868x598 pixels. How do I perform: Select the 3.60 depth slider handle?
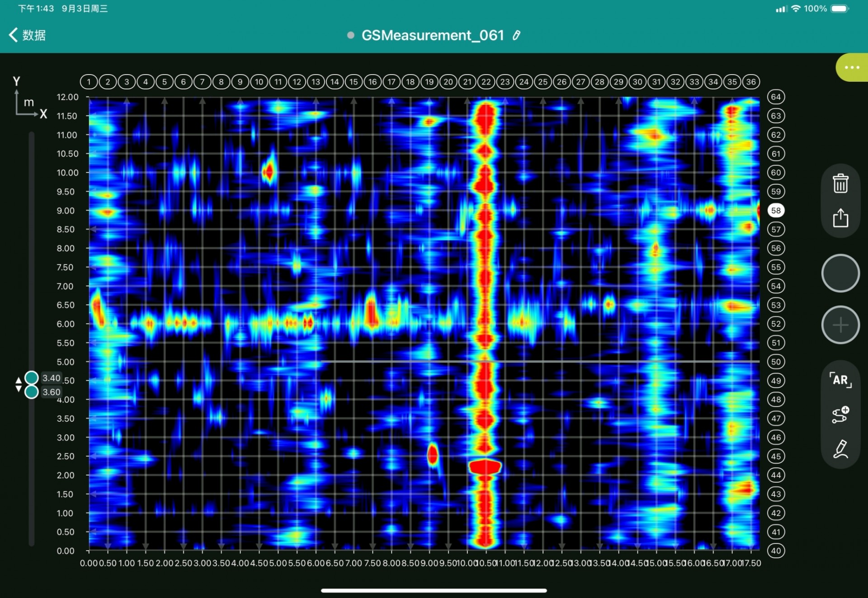point(32,392)
